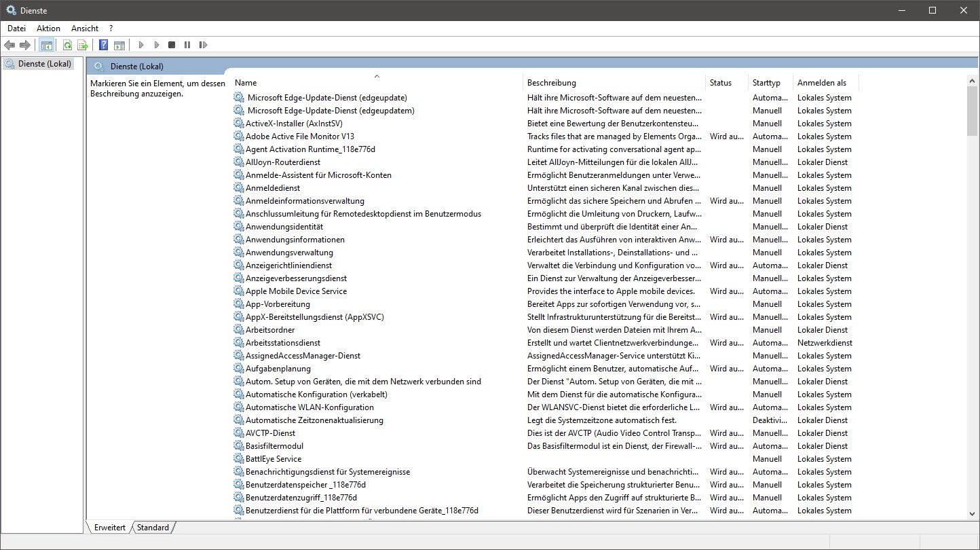Click the Refresh toolbar icon
The image size is (980, 550).
point(67,45)
